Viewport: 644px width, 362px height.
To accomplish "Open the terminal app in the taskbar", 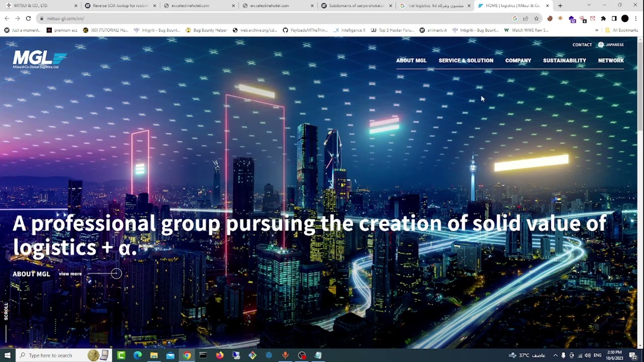I will [203, 355].
